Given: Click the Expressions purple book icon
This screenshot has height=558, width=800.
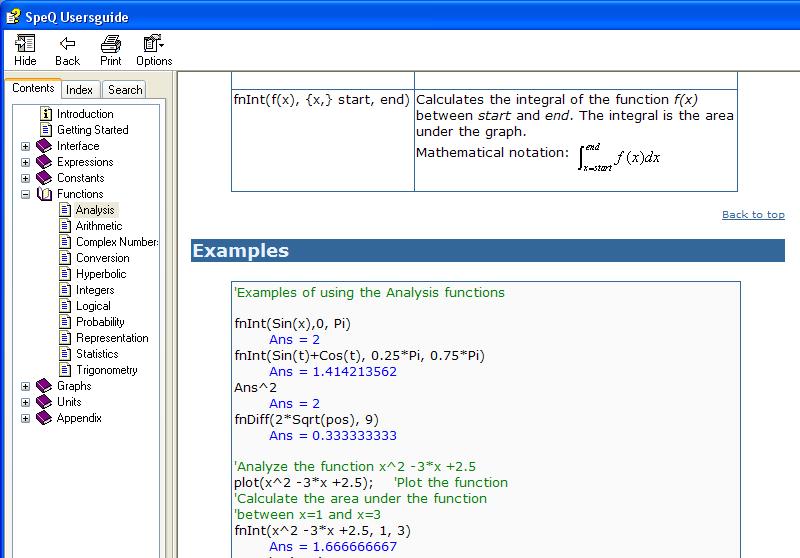Looking at the screenshot, I should point(44,162).
